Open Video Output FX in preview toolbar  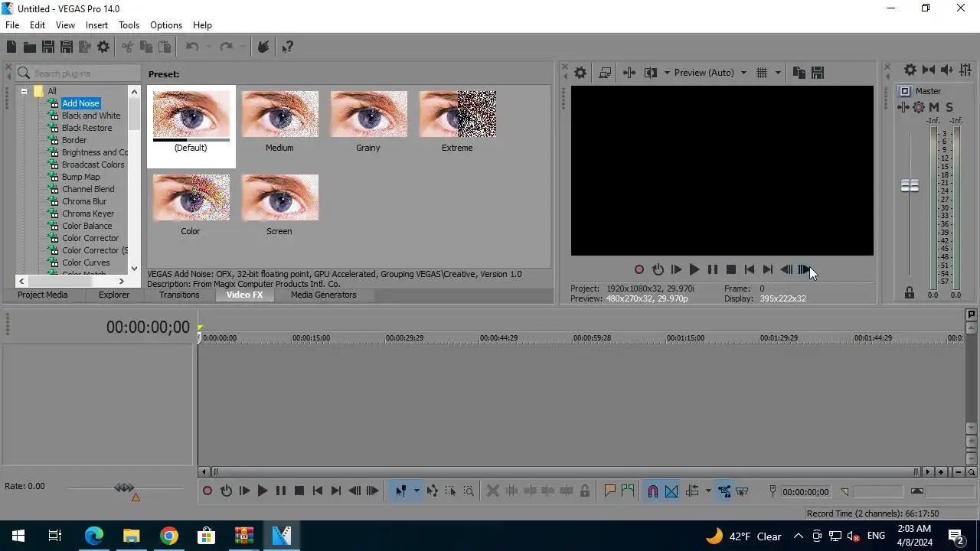click(629, 73)
